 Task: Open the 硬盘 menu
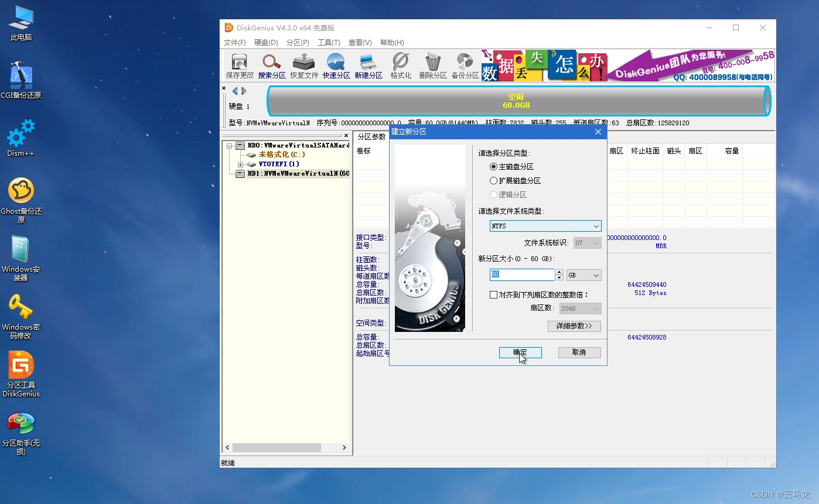tap(266, 42)
